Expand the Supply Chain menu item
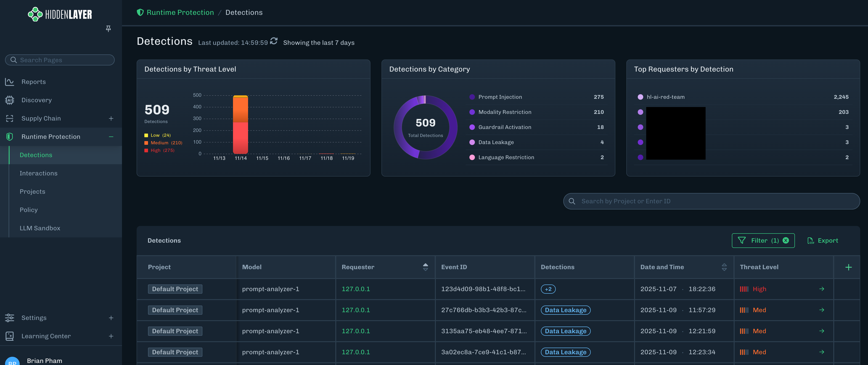Image resolution: width=868 pixels, height=365 pixels. coord(111,118)
